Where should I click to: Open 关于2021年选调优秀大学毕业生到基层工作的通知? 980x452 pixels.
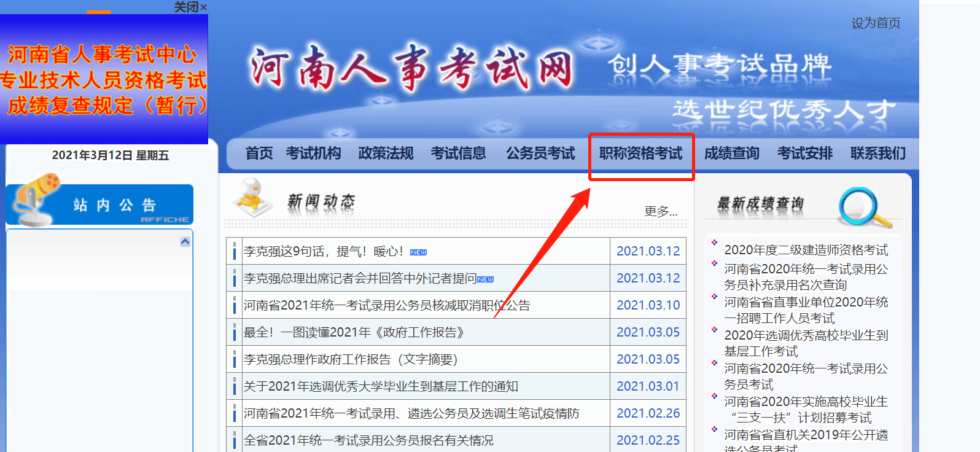[x=381, y=386]
